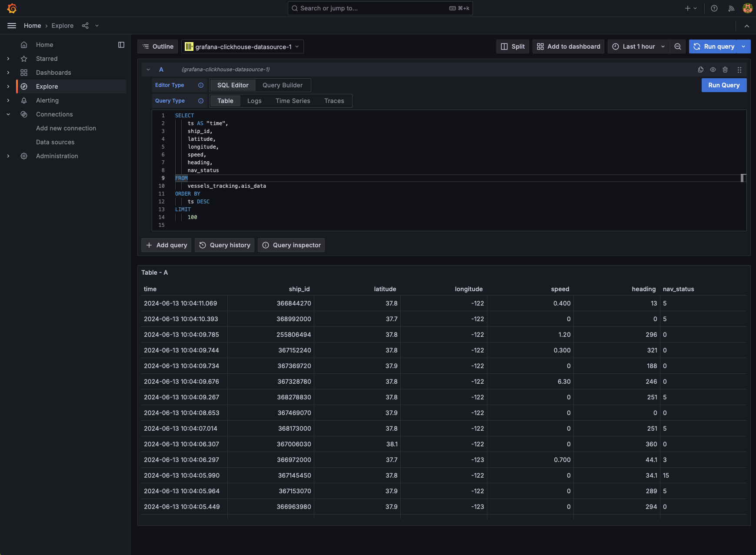Screen dimensions: 756x555
Task: Open the Outline panel
Action: coord(157,47)
